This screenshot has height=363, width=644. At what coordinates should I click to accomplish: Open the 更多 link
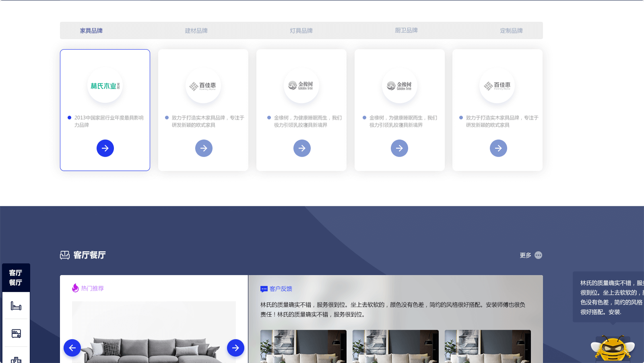525,255
